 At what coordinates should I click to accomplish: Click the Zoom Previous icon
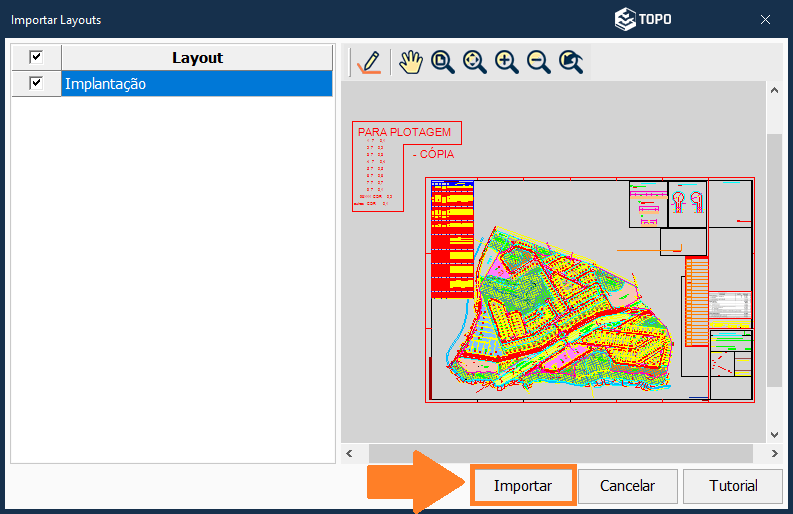[571, 62]
